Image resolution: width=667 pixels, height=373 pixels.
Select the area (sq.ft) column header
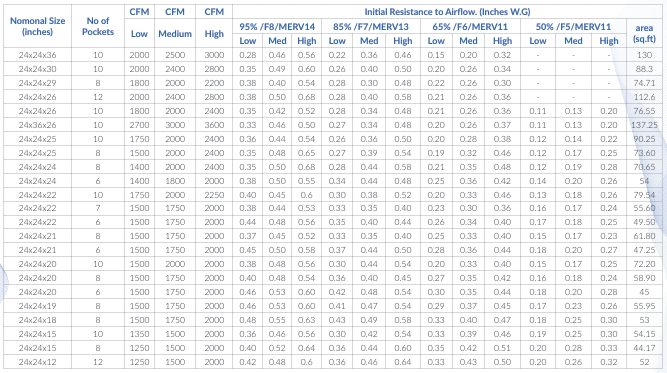(644, 33)
